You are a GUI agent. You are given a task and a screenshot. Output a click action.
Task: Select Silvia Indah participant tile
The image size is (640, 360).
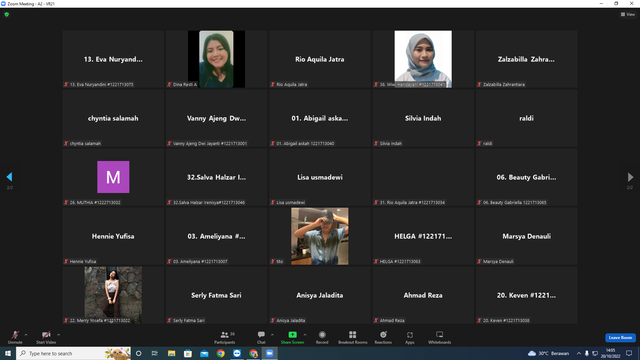(423, 118)
